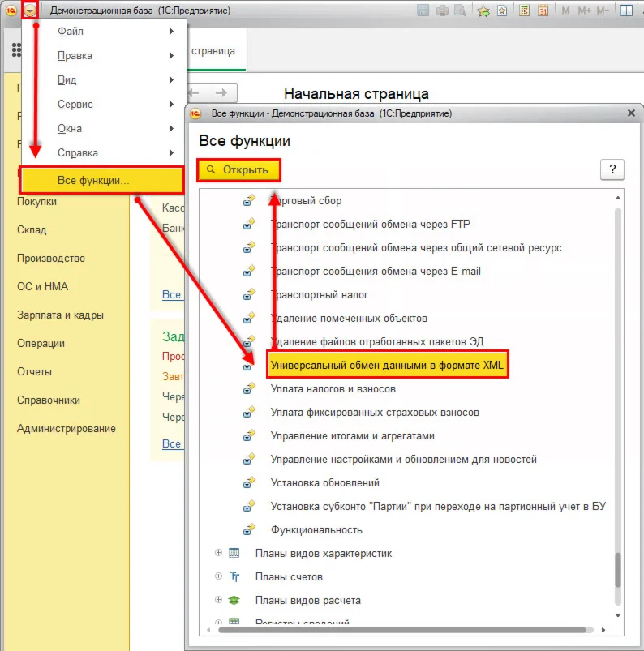The width and height of the screenshot is (644, 651).
Task: Select Транспорт сообщения обмена через E-mail
Action: click(x=376, y=271)
